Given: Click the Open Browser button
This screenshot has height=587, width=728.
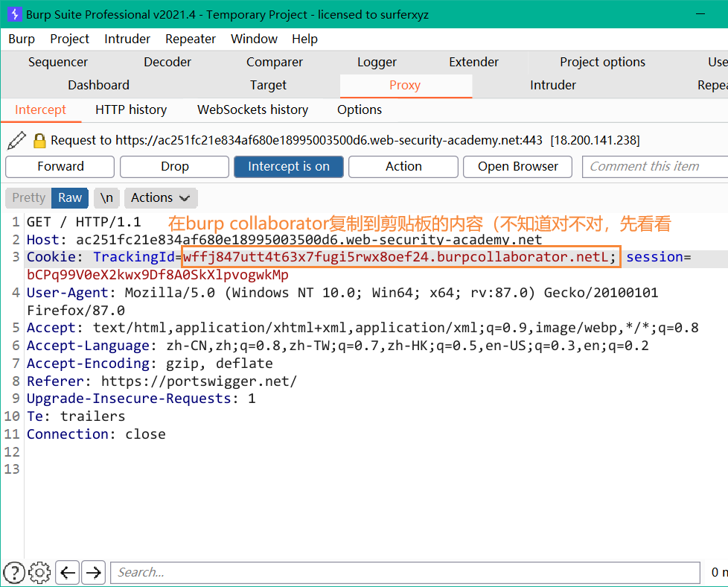Looking at the screenshot, I should tap(517, 166).
